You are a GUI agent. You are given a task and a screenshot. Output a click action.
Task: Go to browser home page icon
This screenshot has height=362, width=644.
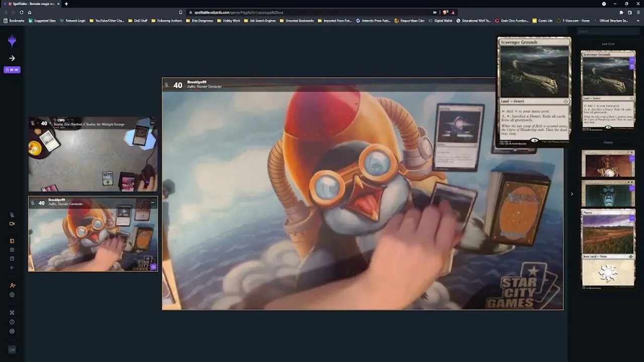pos(30,12)
